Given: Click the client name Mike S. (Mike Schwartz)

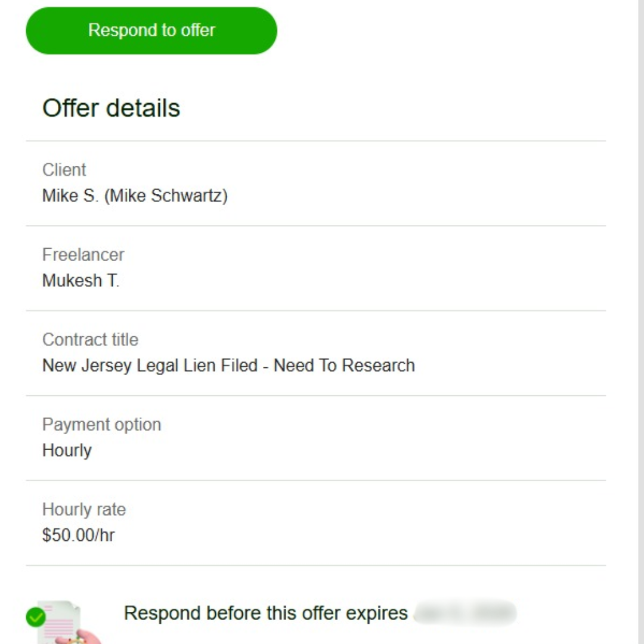Looking at the screenshot, I should point(135,196).
